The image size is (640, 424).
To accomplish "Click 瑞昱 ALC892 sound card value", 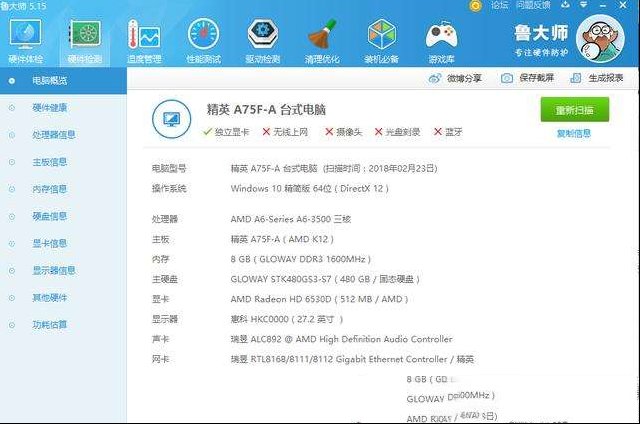I will (x=342, y=339).
